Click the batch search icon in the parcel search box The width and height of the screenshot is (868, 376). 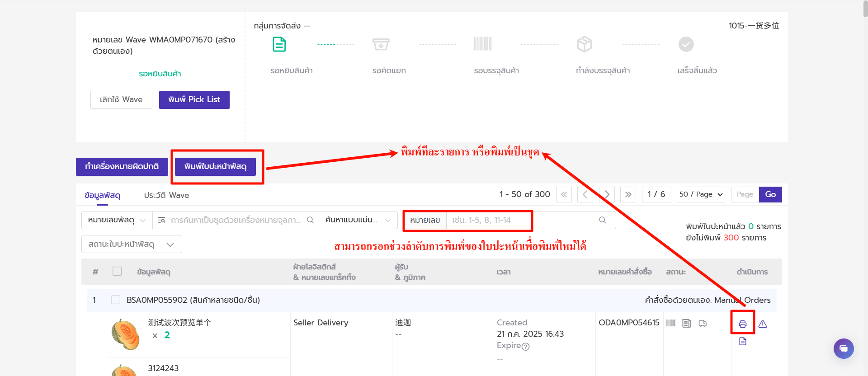point(161,220)
